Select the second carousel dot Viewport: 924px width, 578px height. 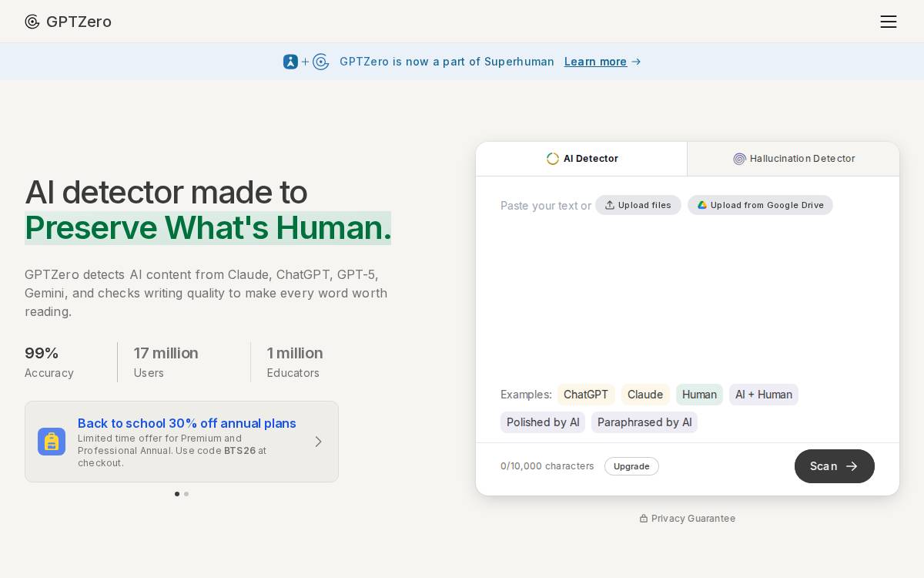(x=186, y=494)
